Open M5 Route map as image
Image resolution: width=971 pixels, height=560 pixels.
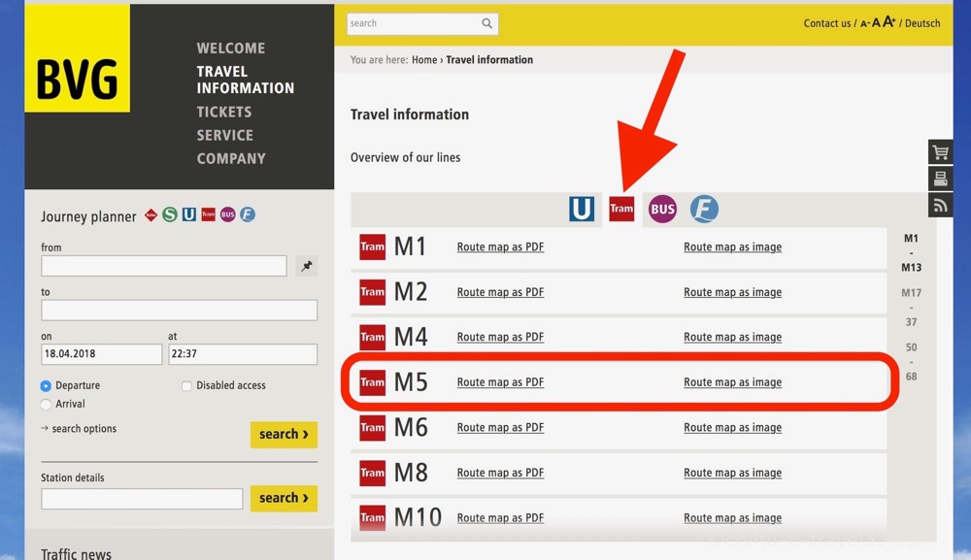[x=732, y=382]
